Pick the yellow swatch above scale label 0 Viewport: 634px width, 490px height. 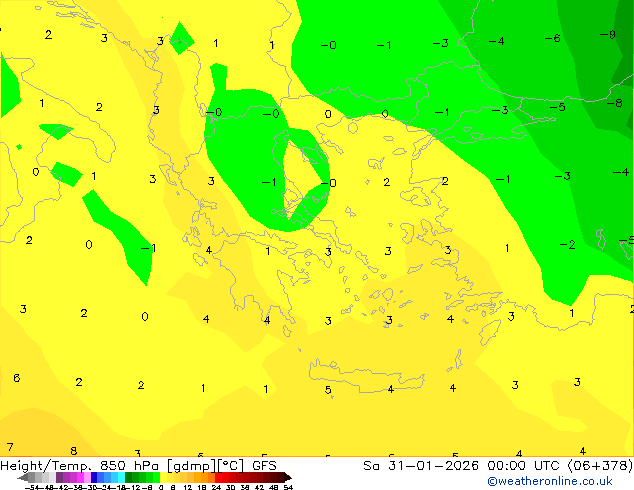click(x=163, y=477)
